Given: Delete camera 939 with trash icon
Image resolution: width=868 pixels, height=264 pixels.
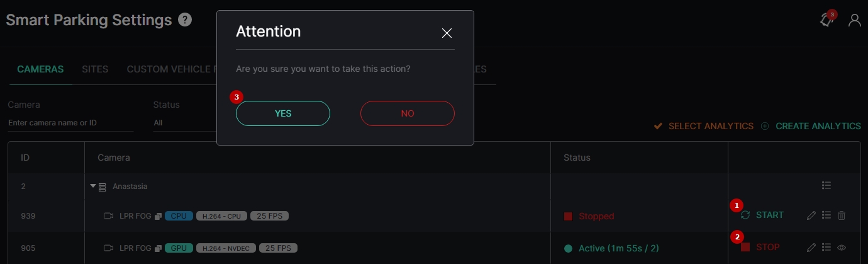Looking at the screenshot, I should (x=842, y=215).
